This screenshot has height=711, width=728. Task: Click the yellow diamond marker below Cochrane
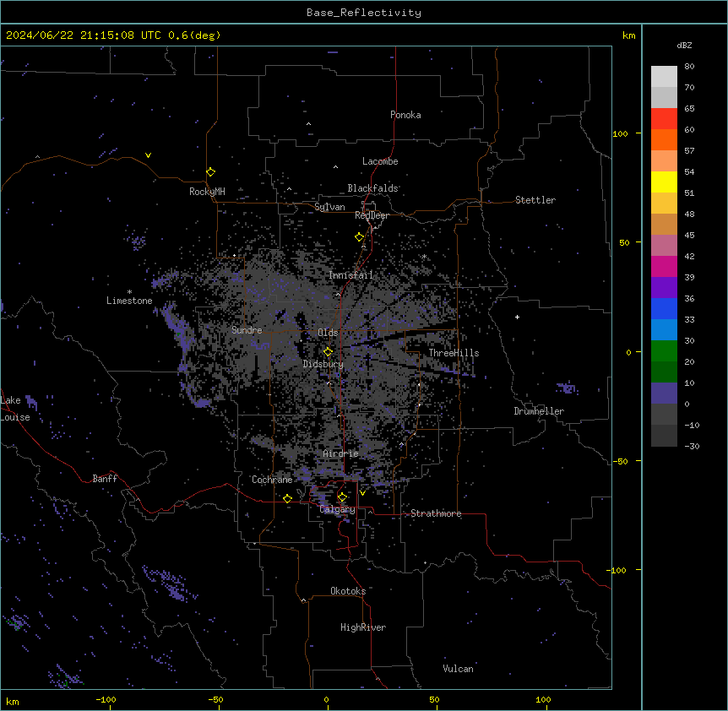pos(287,498)
